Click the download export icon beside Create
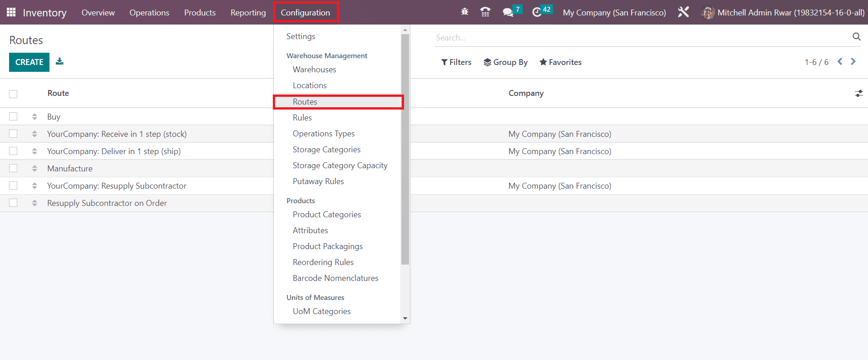This screenshot has height=360, width=868. tap(59, 62)
